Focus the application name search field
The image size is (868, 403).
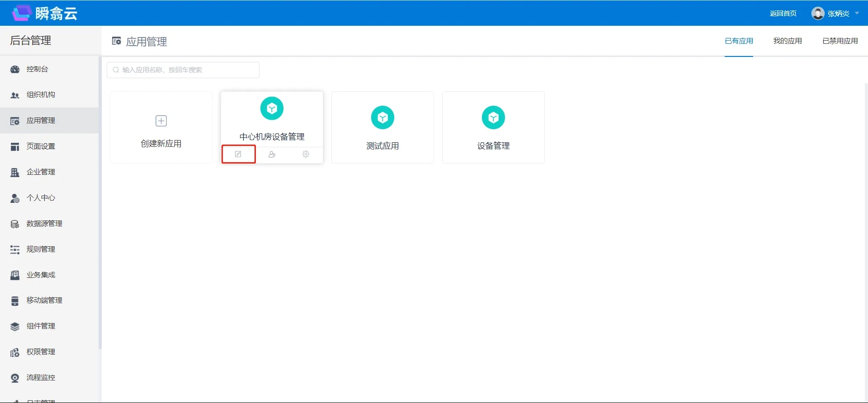183,70
